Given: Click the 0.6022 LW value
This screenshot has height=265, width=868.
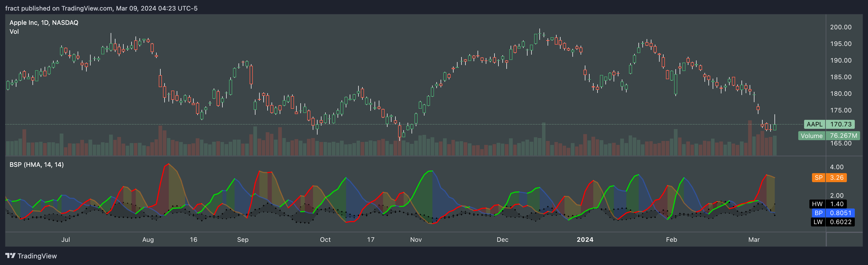Looking at the screenshot, I should 840,222.
